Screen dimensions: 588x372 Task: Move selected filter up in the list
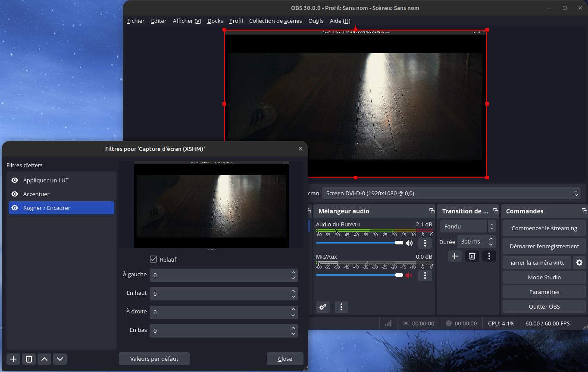point(44,359)
